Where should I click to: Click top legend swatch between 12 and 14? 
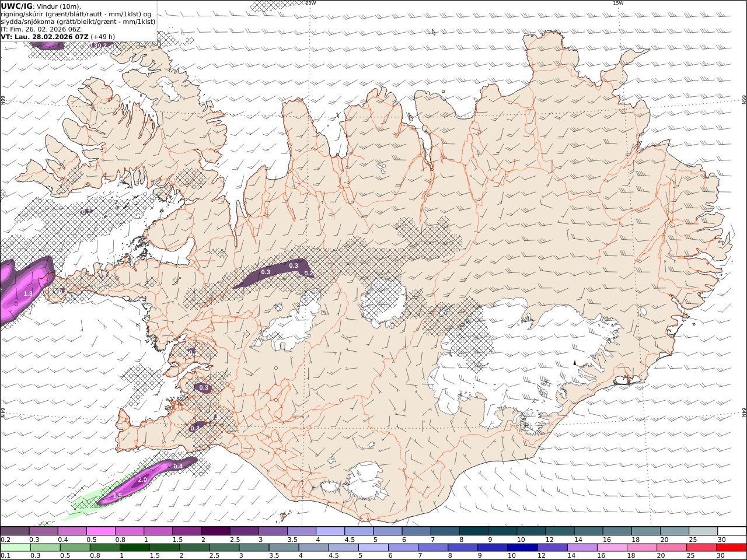(559, 531)
